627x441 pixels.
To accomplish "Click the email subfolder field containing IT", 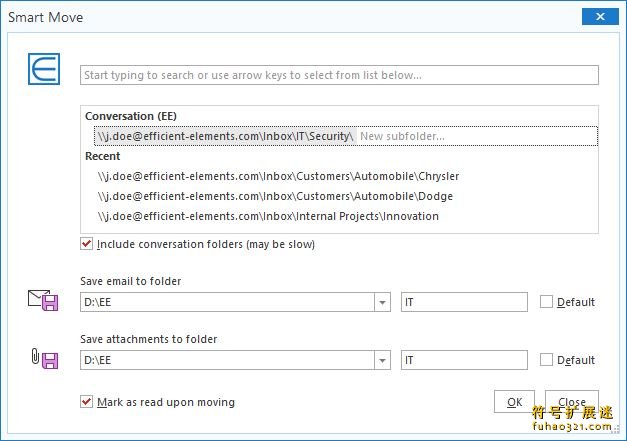I will click(x=464, y=302).
